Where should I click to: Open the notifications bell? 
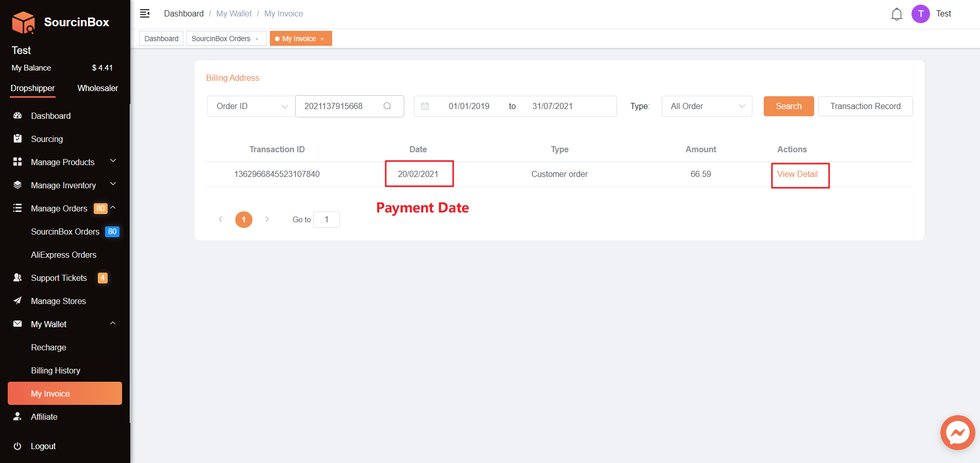[x=897, y=14]
